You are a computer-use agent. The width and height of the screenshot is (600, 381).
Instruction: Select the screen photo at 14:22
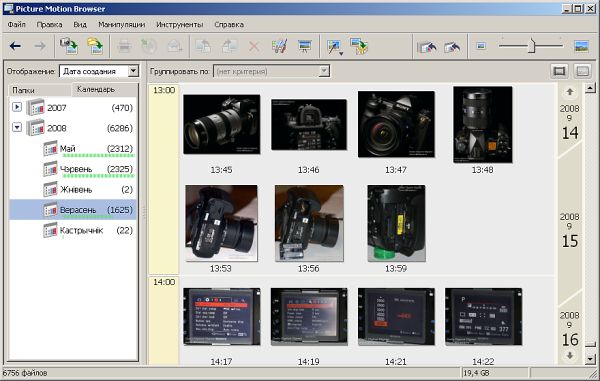point(483,317)
